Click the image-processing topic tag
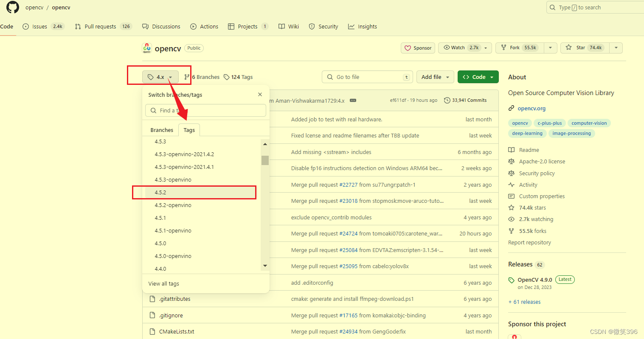644x339 pixels. (x=571, y=133)
